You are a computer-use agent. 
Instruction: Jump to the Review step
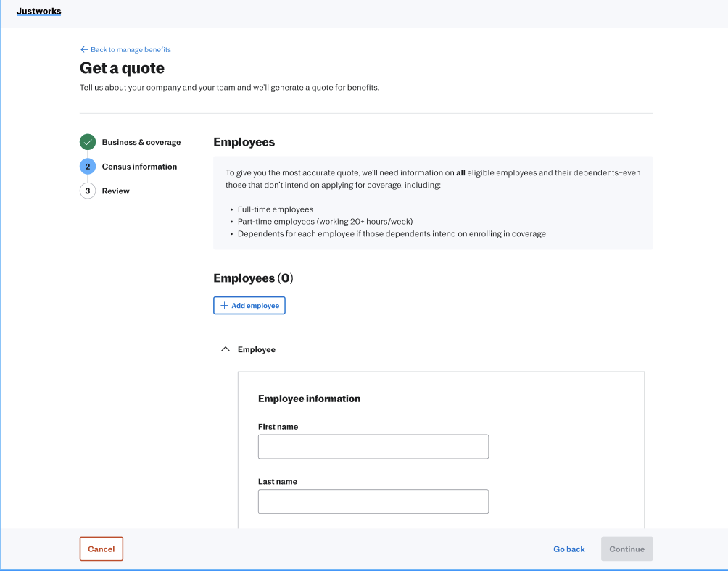[x=115, y=191]
